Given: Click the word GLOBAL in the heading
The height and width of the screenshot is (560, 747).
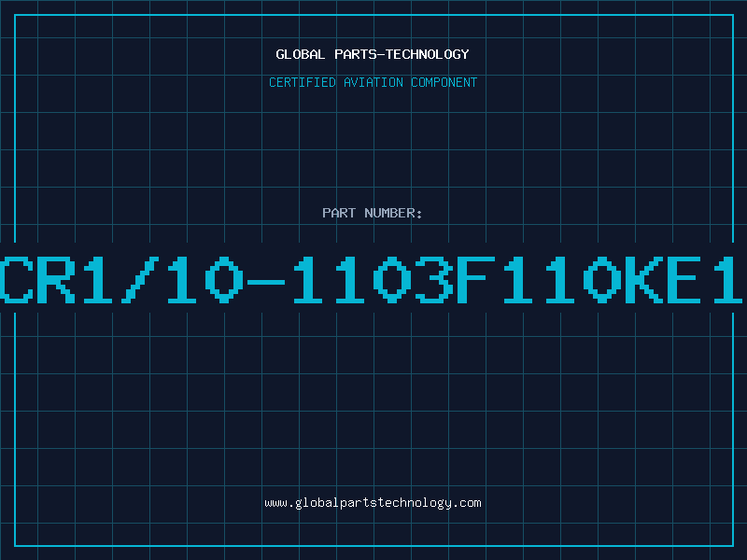Looking at the screenshot, I should (x=301, y=54).
